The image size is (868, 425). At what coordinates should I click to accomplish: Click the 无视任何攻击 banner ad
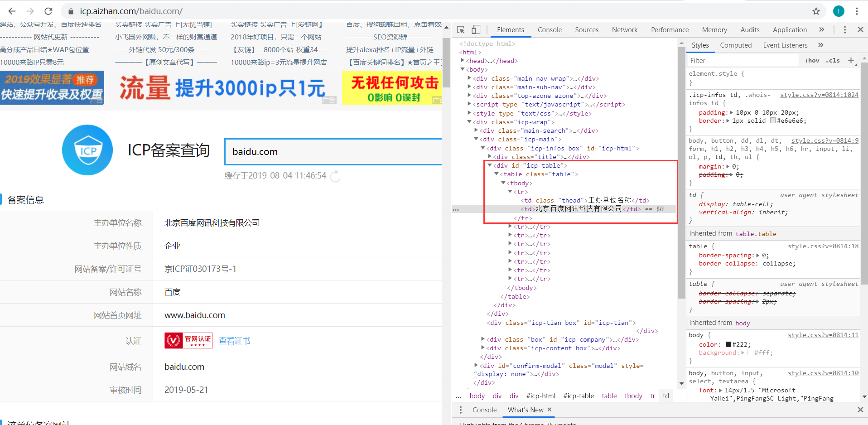392,88
